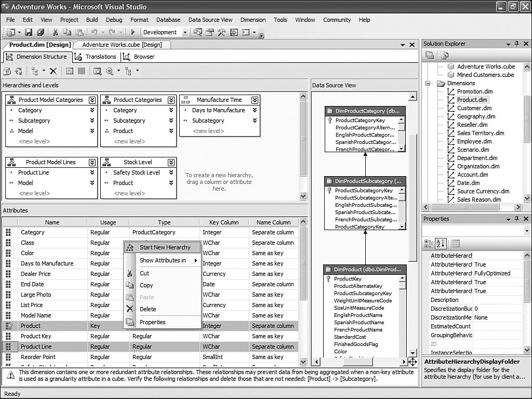Click the Delete (X) icon in designer toolbar
Screen dimensions: 532x399
coord(54,71)
